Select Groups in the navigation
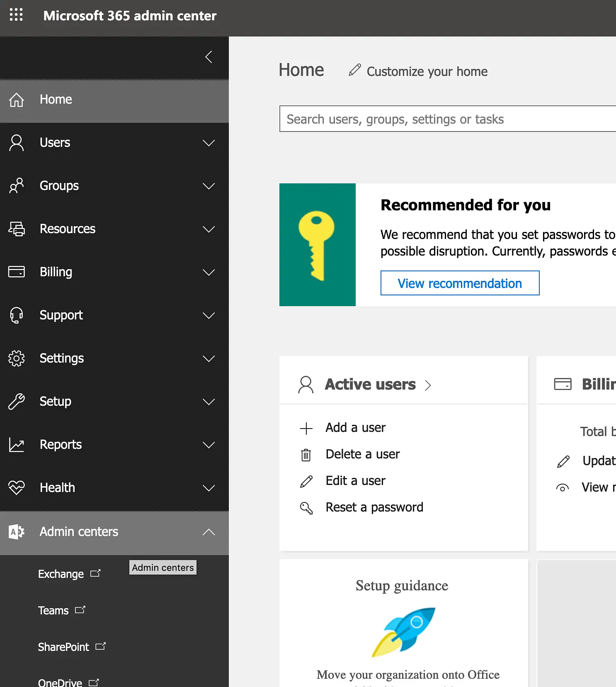616x687 pixels. [114, 186]
